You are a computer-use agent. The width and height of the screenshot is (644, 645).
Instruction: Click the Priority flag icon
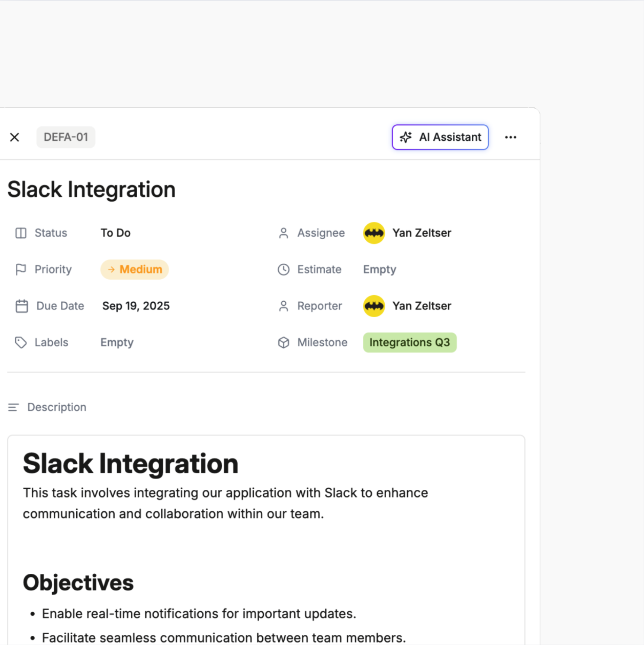pyautogui.click(x=21, y=269)
